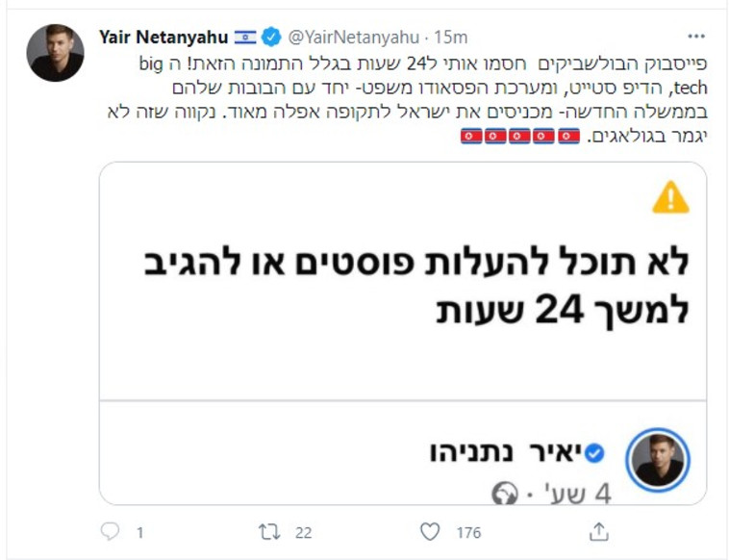Click the reply count 1
The height and width of the screenshot is (560, 729).
139,532
